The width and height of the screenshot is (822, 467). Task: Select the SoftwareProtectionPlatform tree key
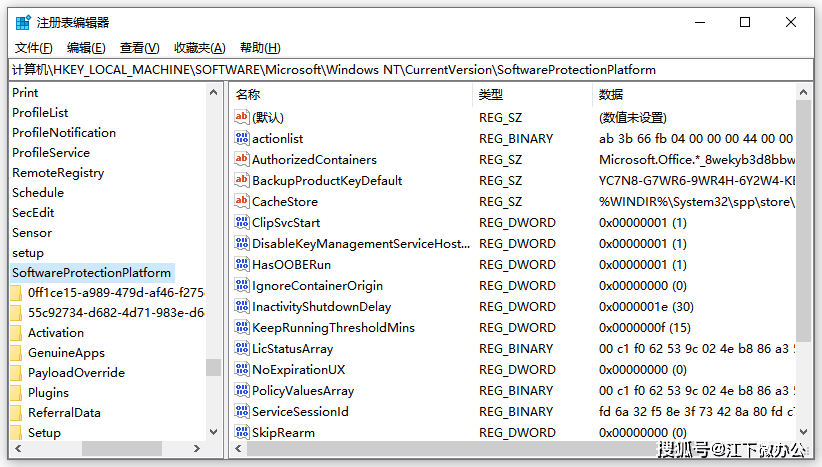tap(91, 273)
